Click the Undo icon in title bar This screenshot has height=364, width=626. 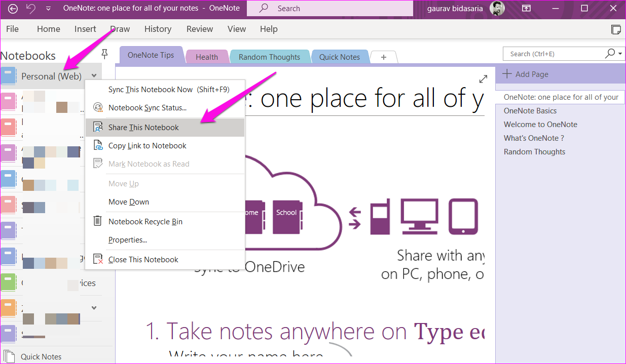pos(30,9)
